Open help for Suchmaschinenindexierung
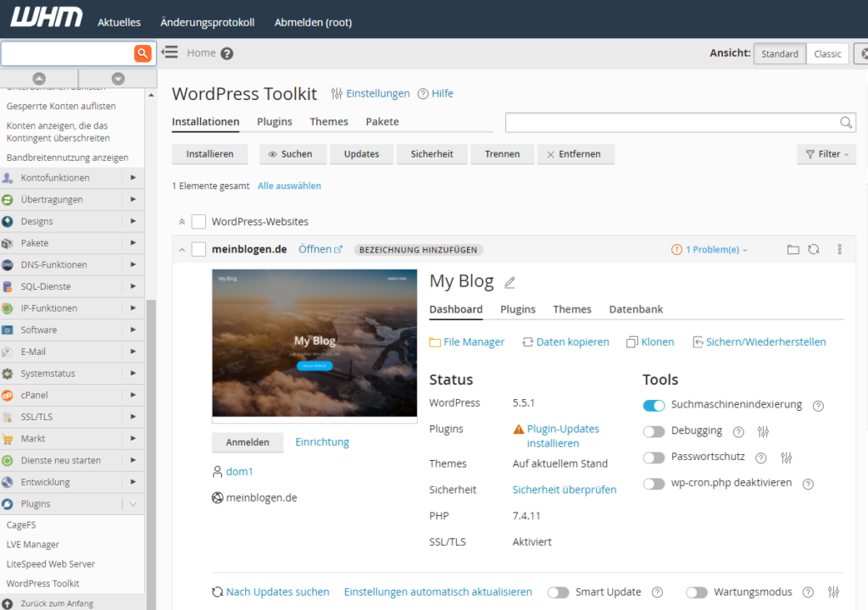The image size is (868, 610). pyautogui.click(x=818, y=406)
